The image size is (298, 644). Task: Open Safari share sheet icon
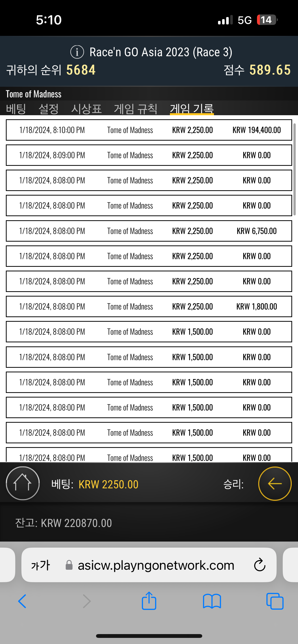(149, 601)
